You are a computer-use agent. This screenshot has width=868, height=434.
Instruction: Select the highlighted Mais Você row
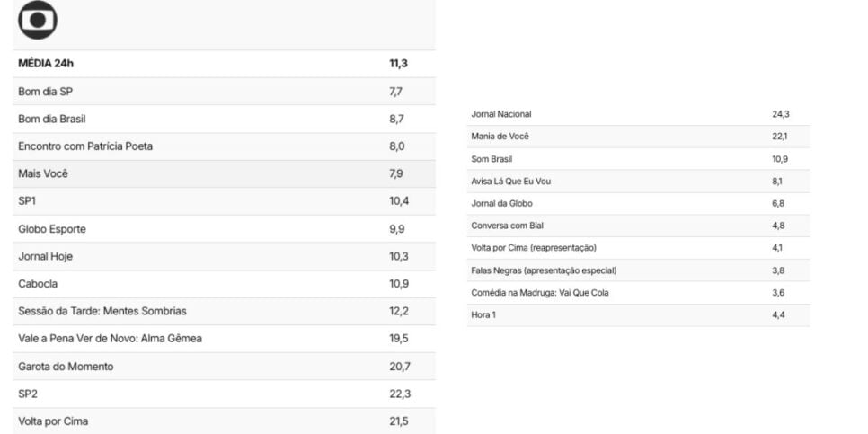coord(224,173)
